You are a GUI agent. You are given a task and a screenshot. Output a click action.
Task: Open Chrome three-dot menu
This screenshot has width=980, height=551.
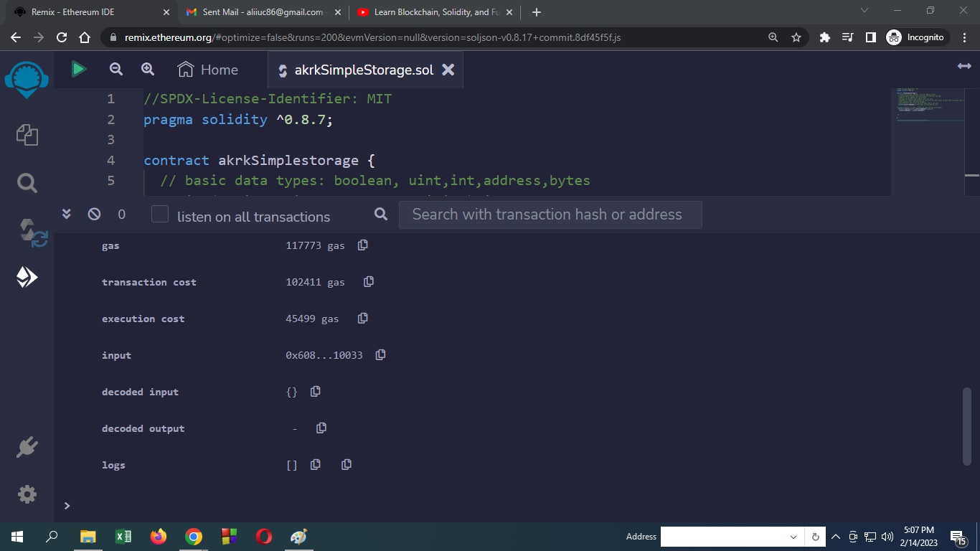965,37
